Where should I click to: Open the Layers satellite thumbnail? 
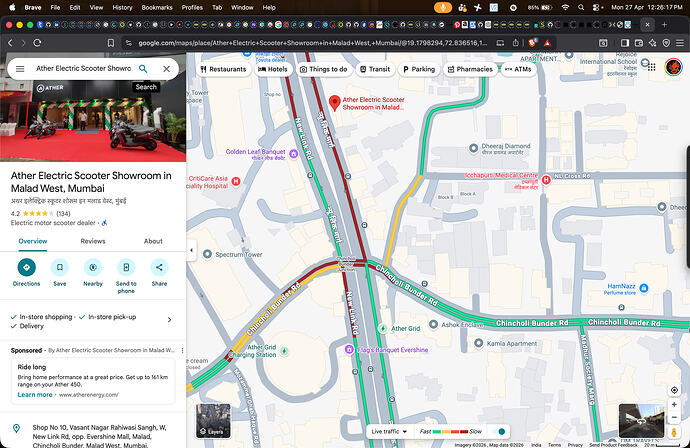click(x=213, y=421)
